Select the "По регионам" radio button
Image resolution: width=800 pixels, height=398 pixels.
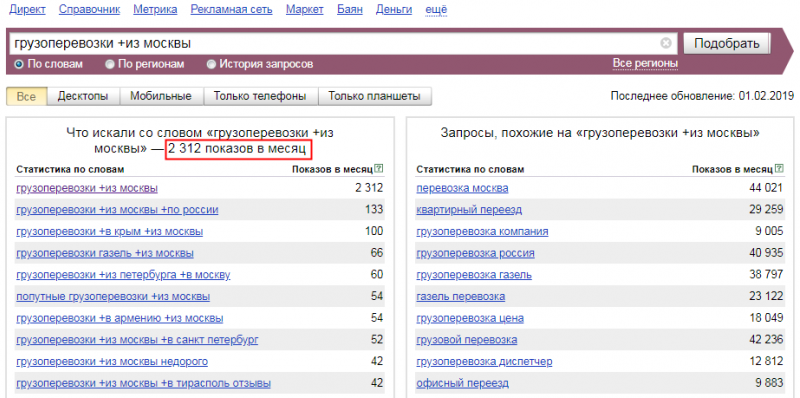pyautogui.click(x=109, y=64)
